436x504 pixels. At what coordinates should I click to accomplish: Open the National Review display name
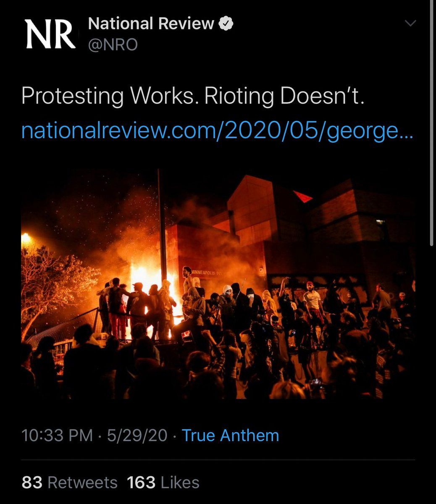[151, 24]
